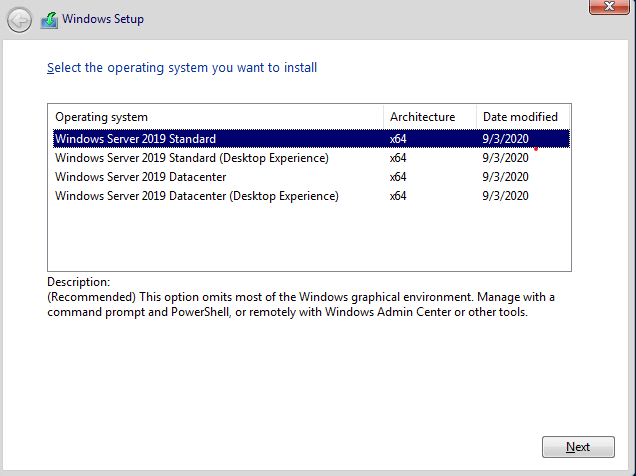Click the date in Standard (Desktop Experience) row
Image resolution: width=636 pixels, height=476 pixels.
pyautogui.click(x=504, y=158)
